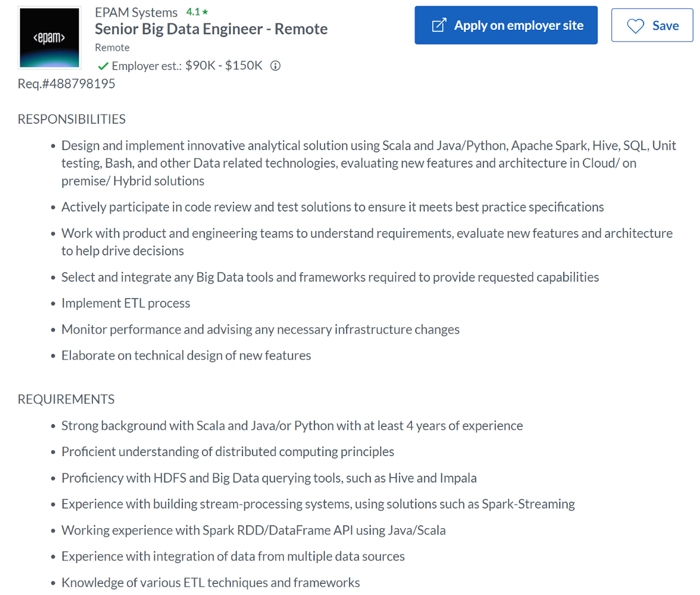Click the bullet beside Implement ETL process

tap(53, 303)
